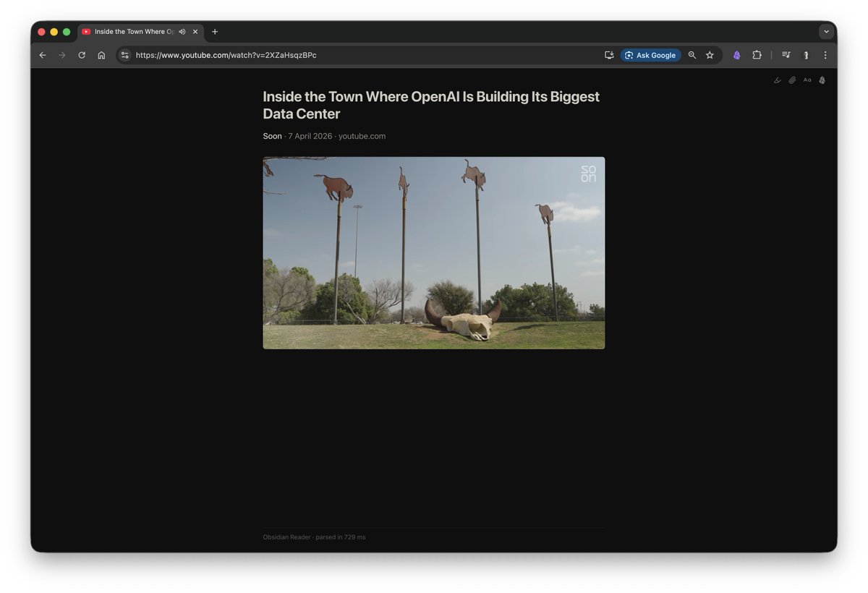Reload the current page
868x593 pixels.
pos(82,55)
